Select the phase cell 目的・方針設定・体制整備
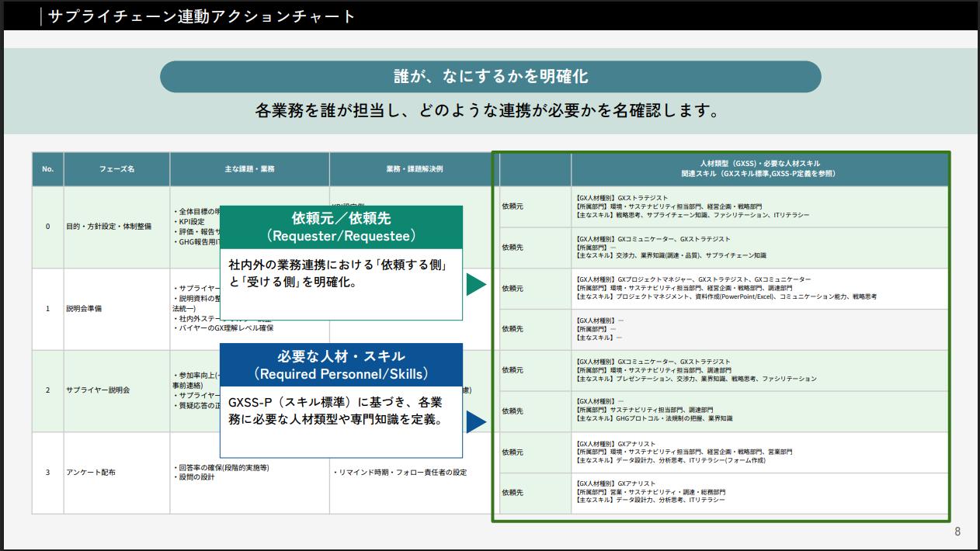This screenshot has height=551, width=980. point(109,227)
